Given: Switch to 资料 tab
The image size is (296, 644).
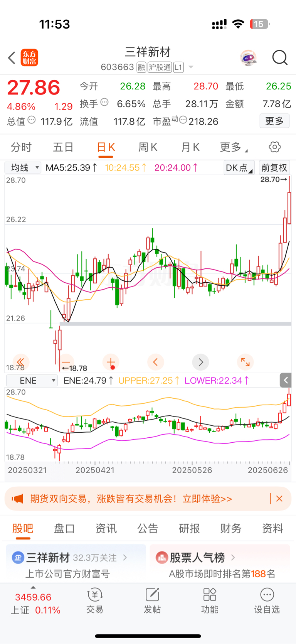Looking at the screenshot, I should point(272,528).
